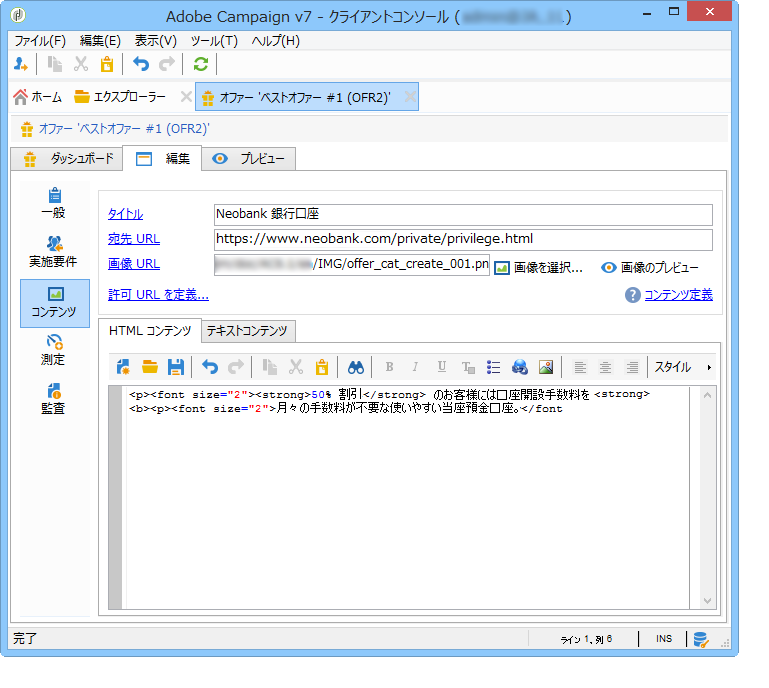Click the HTML editor scrollbar down arrow

(707, 601)
